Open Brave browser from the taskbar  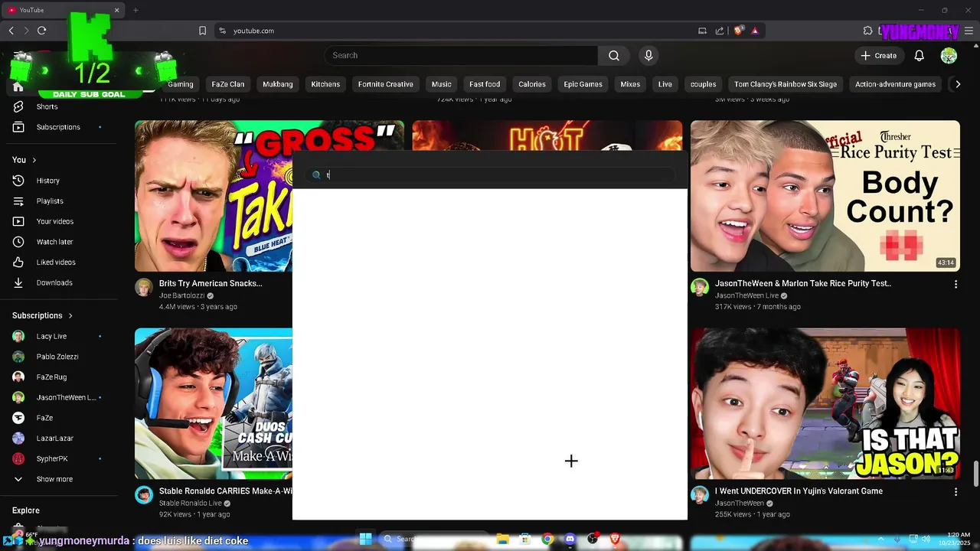pos(615,539)
